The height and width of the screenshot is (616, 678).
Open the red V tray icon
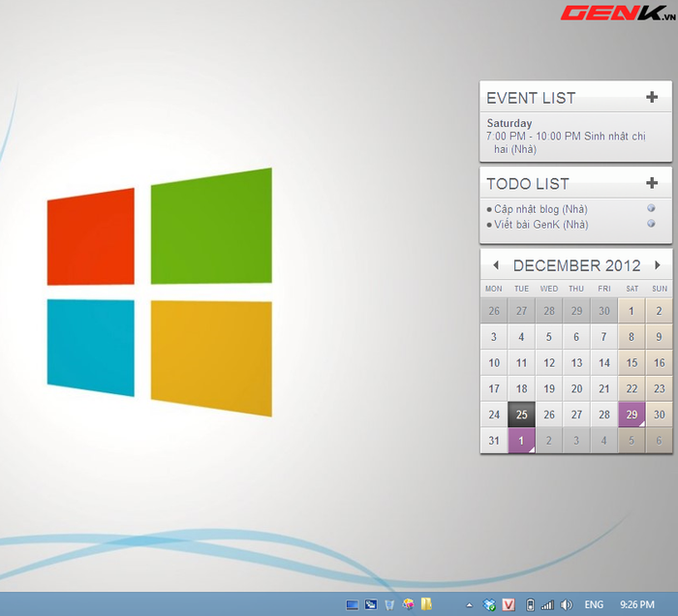click(x=508, y=604)
